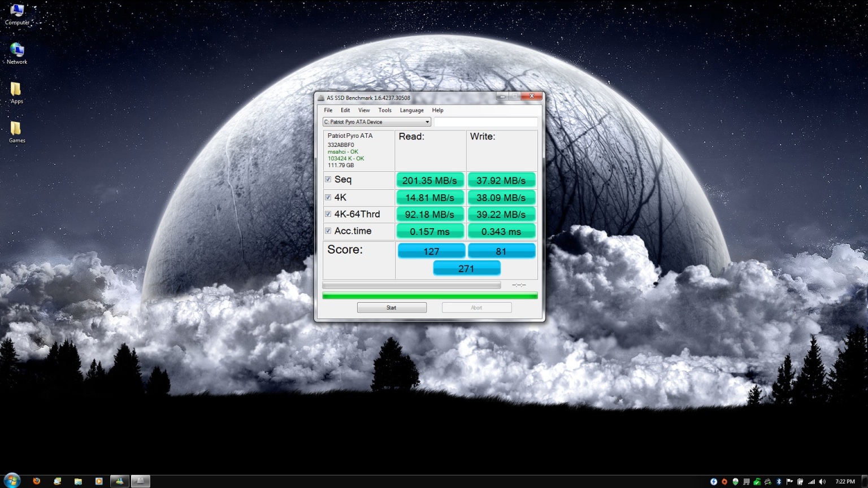Click the 4K write 38.09 MB/s result

pos(501,197)
